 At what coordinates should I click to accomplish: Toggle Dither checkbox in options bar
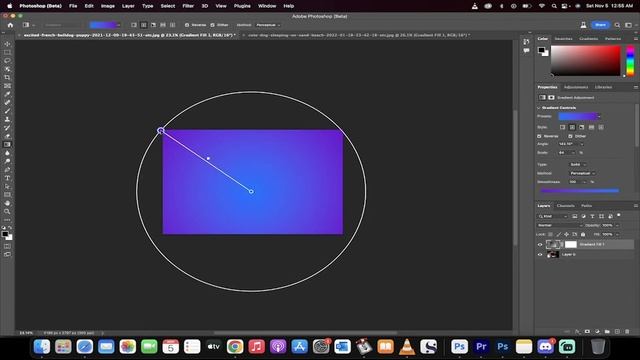[x=212, y=25]
